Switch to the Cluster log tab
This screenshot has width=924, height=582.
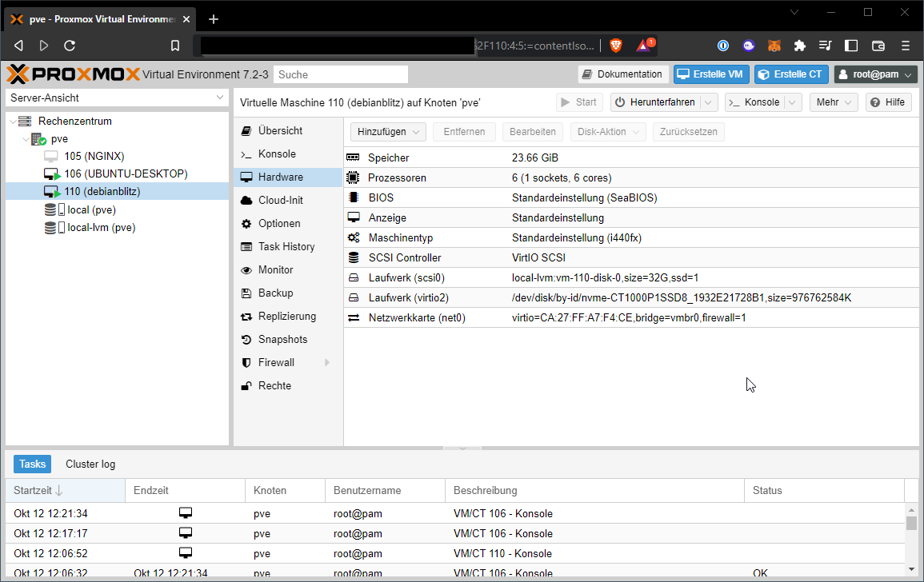(88, 464)
